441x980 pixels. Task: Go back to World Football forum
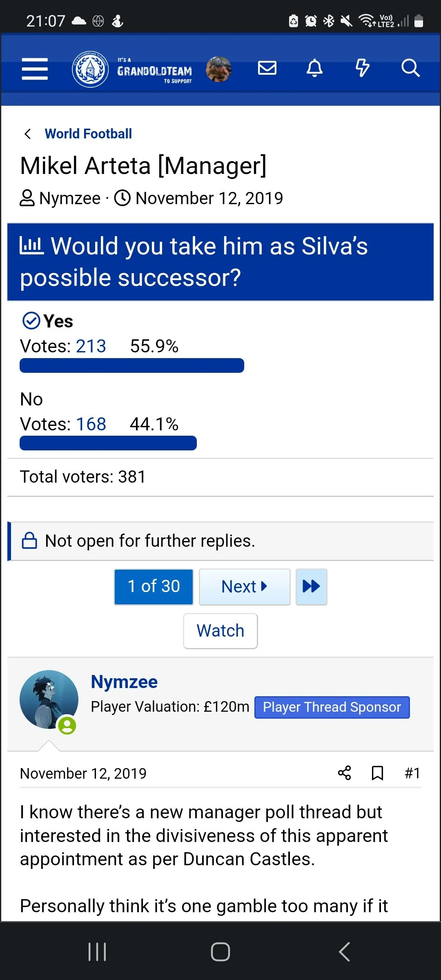click(x=88, y=134)
